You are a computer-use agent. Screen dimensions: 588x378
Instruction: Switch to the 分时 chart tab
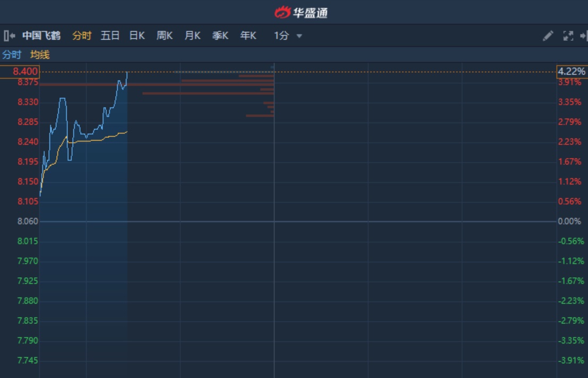(82, 36)
